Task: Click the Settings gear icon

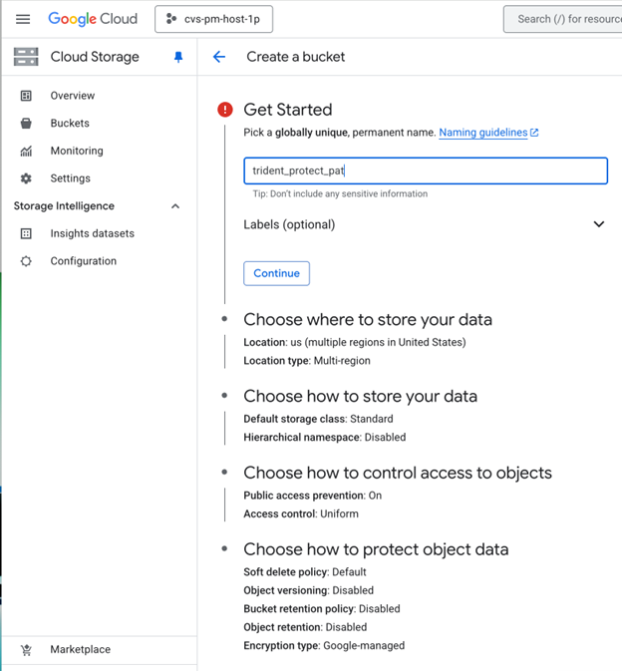Action: 27,178
